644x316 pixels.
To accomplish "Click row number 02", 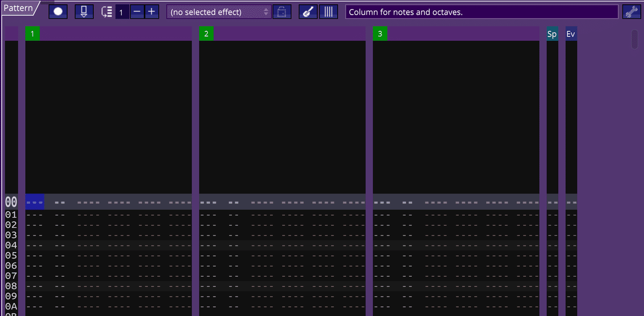I will click(11, 225).
